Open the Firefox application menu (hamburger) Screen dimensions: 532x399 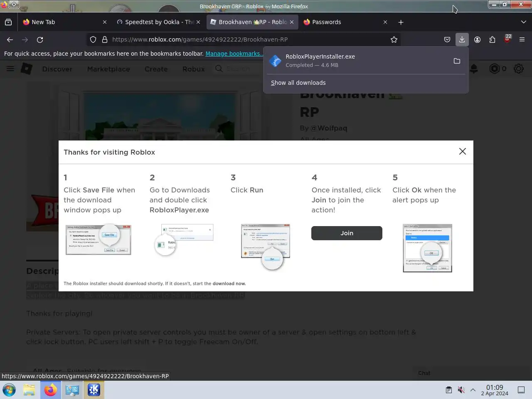tap(522, 39)
